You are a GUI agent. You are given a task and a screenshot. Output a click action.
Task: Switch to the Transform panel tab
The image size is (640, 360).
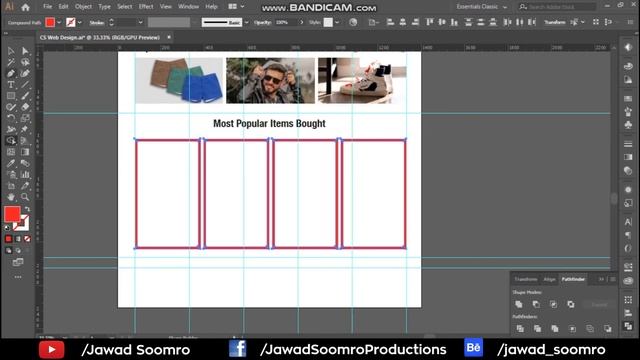pos(525,279)
